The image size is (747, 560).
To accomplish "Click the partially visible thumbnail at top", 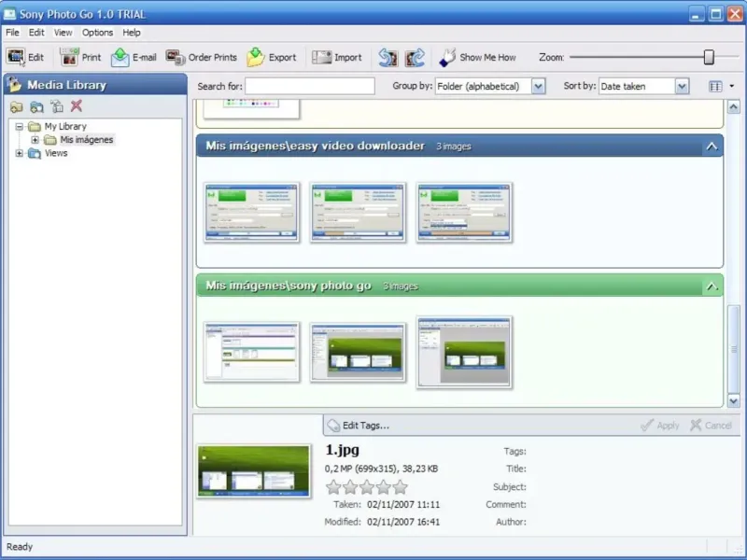I will (x=251, y=109).
